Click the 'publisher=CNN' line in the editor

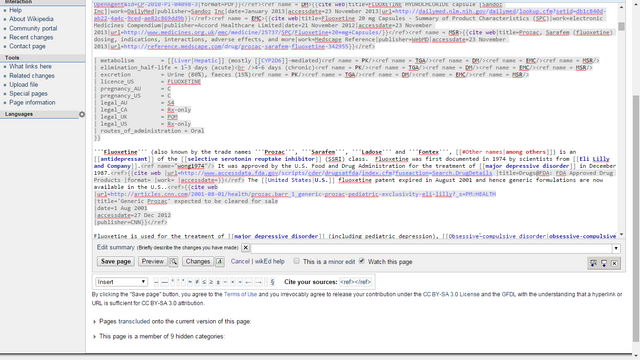pyautogui.click(x=131, y=222)
